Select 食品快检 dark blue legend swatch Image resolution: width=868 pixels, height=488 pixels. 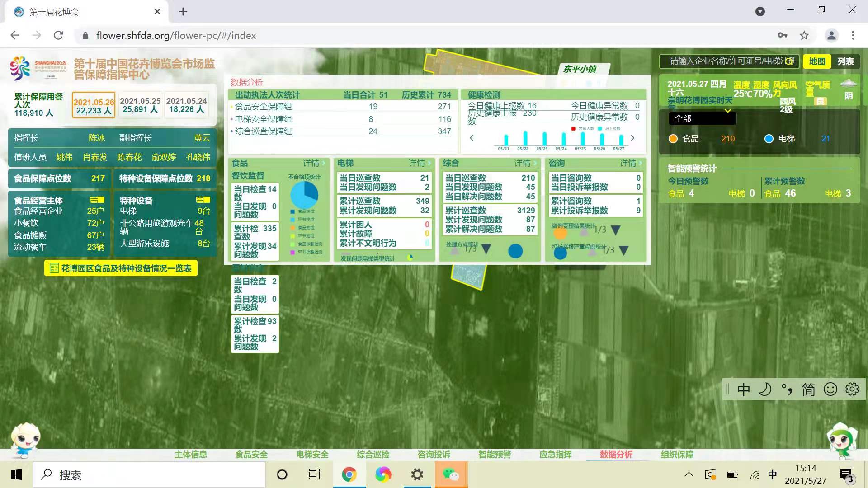[293, 211]
